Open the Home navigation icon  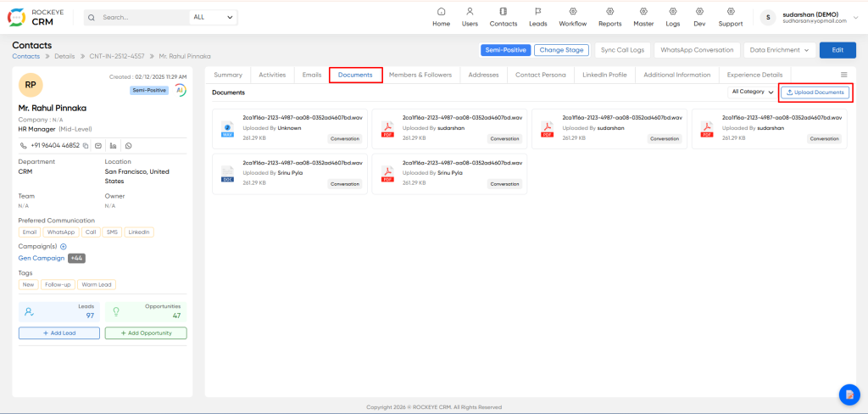click(x=441, y=11)
